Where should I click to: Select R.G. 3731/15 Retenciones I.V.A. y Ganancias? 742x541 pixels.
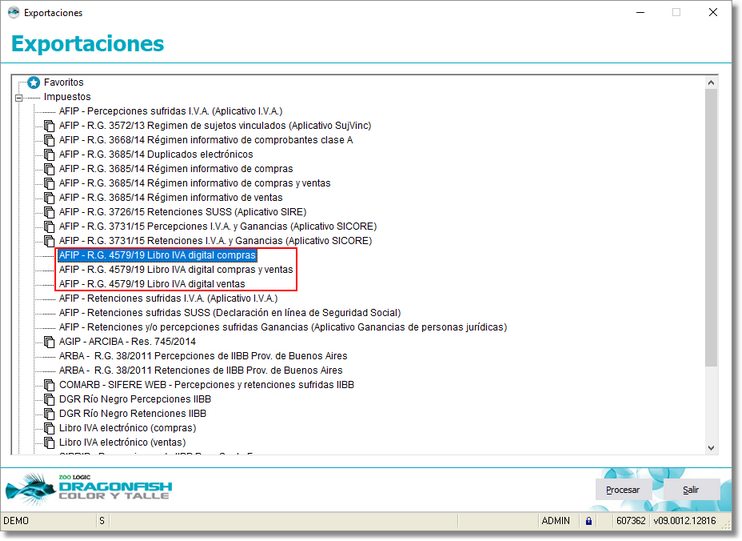tap(215, 241)
